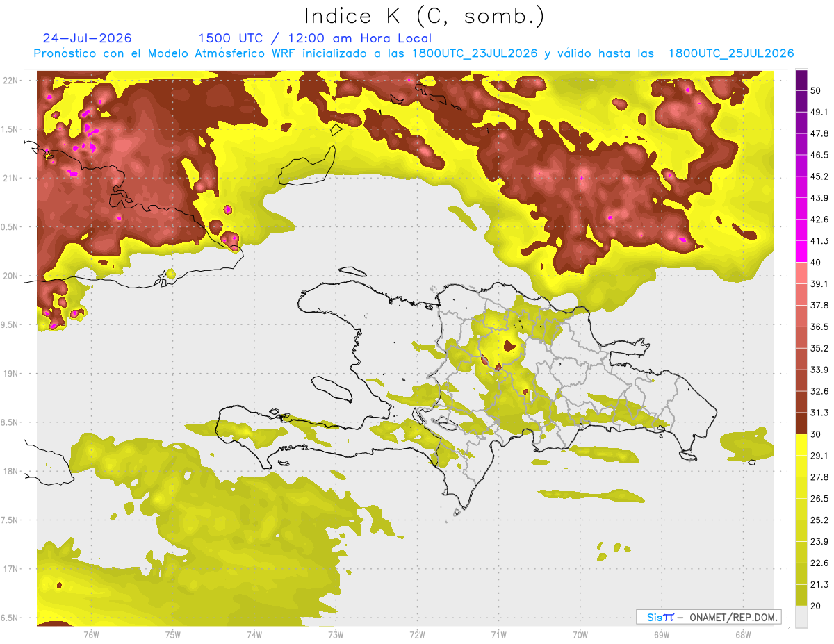Click the longitude label "72W"
The image size is (834, 644).
(417, 635)
